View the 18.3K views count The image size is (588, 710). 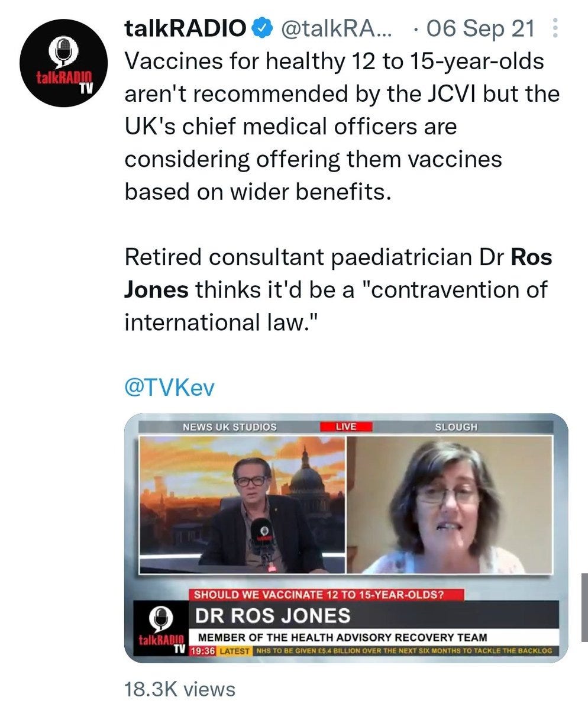pyautogui.click(x=180, y=689)
